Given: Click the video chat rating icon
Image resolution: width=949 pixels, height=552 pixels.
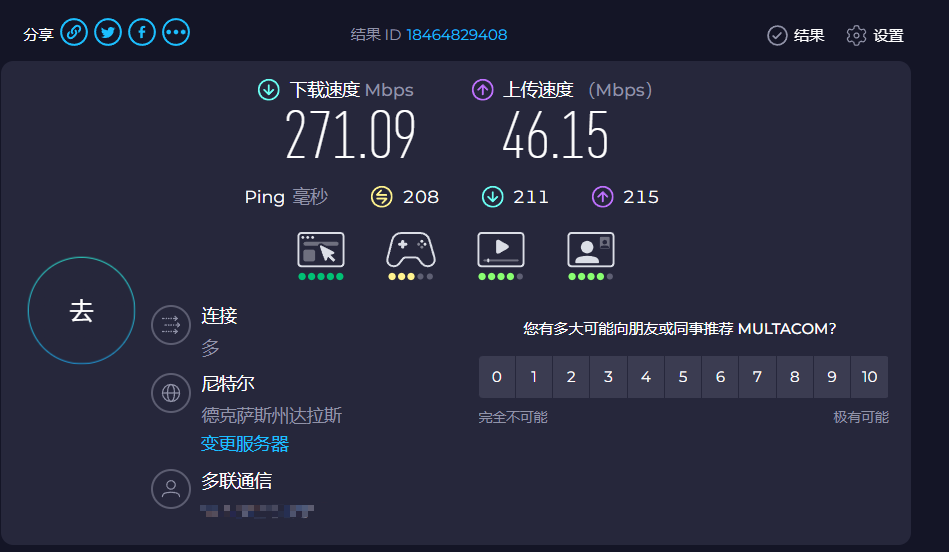Looking at the screenshot, I should [x=591, y=250].
